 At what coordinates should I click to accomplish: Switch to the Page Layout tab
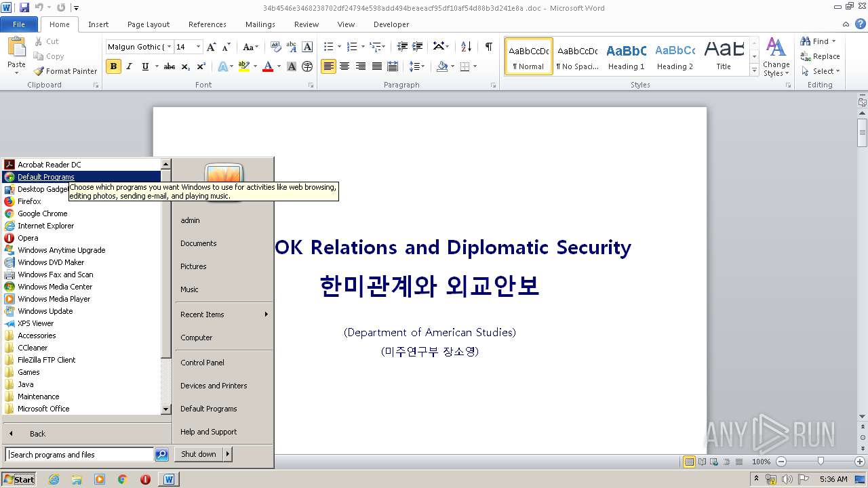[149, 24]
